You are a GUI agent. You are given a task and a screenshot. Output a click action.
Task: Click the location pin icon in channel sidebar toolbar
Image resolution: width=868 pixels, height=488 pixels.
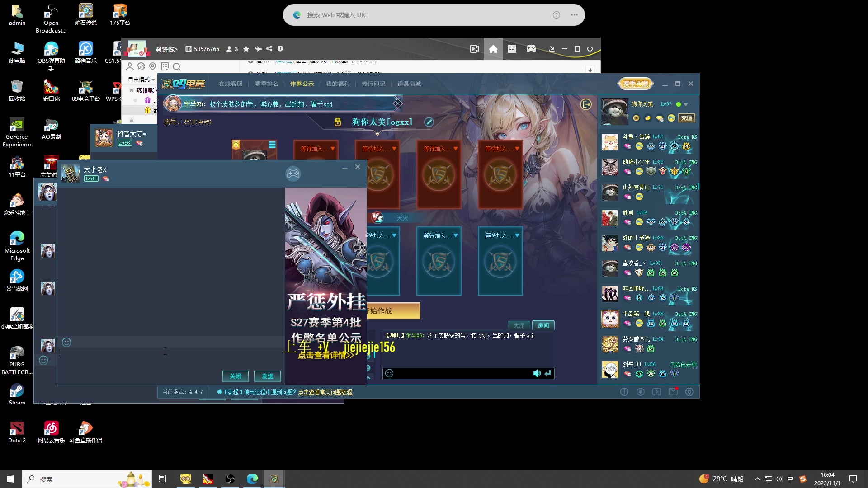click(x=153, y=66)
